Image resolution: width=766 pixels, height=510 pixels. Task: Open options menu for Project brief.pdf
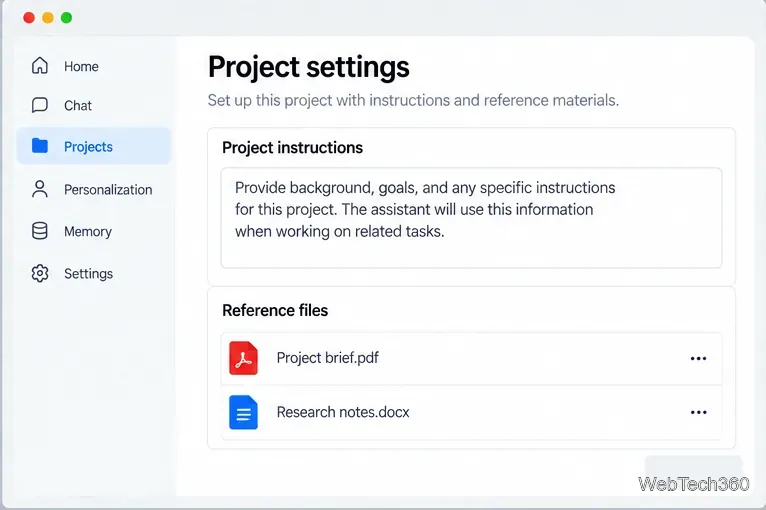tap(698, 359)
